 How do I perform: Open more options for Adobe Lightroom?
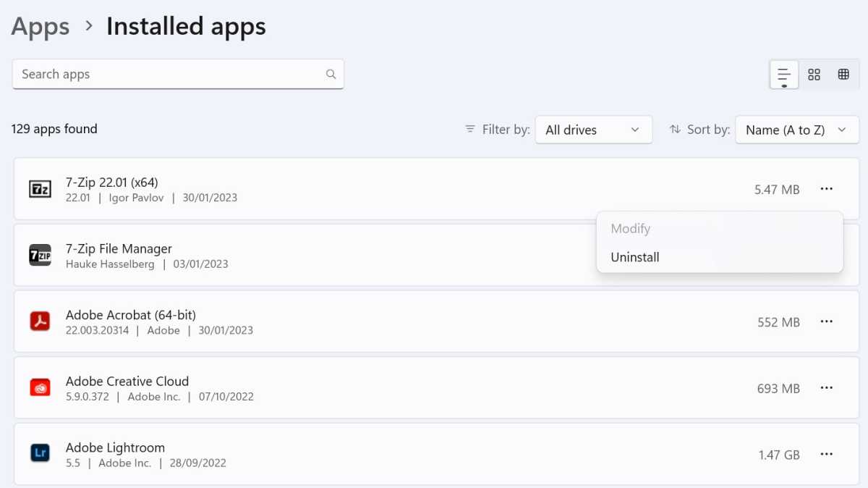pos(827,455)
